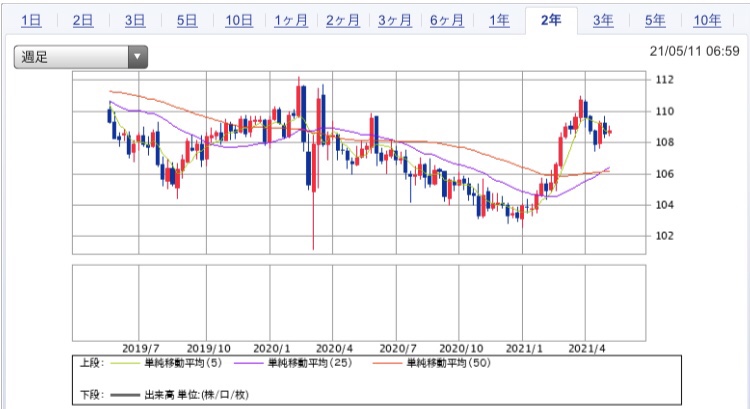Show the 10年 chart range

(x=707, y=20)
